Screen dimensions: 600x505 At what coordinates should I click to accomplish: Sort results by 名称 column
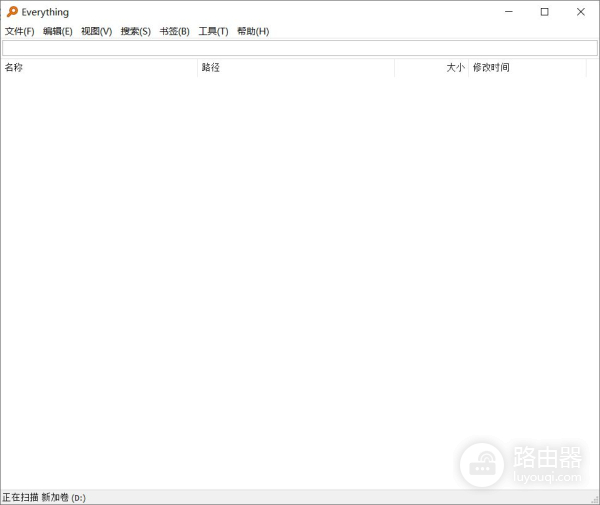(99, 68)
